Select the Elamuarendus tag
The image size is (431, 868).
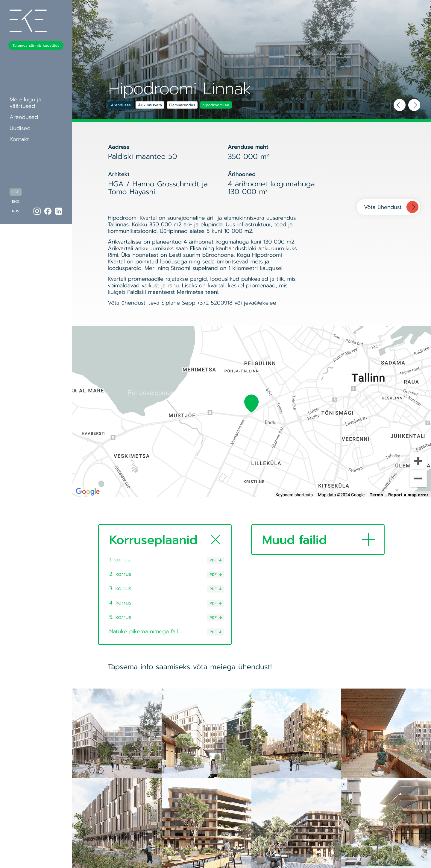point(182,105)
